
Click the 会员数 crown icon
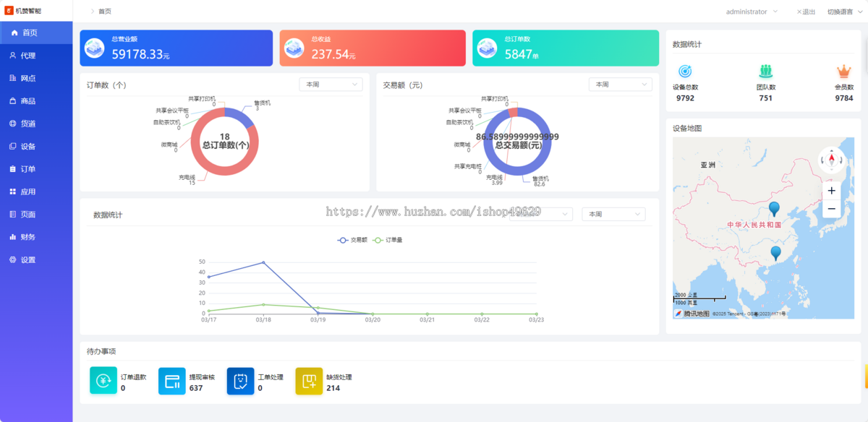pyautogui.click(x=844, y=72)
